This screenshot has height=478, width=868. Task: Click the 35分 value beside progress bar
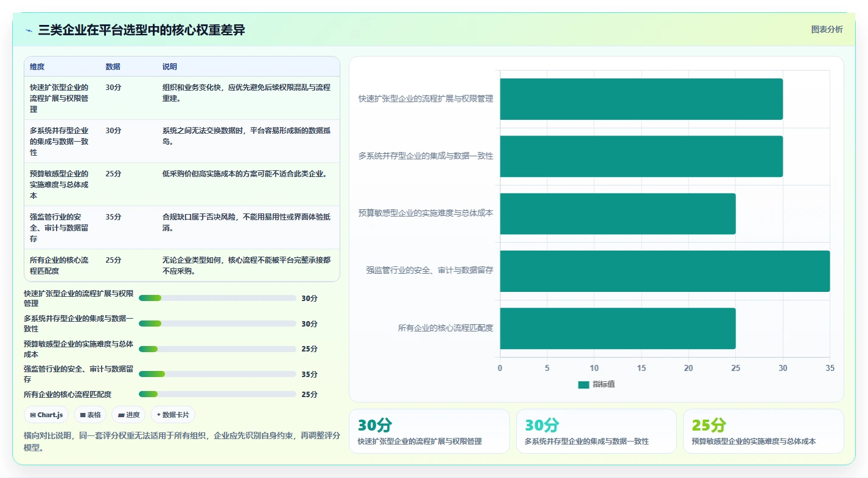click(309, 375)
